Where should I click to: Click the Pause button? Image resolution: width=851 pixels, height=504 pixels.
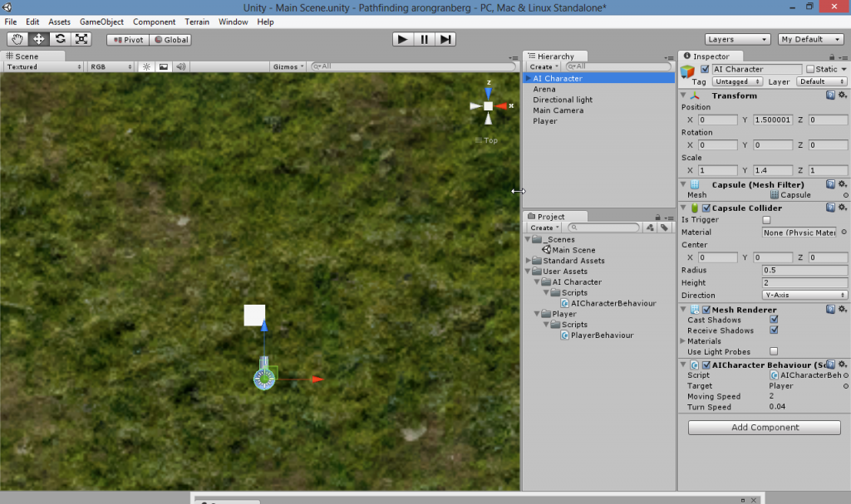[424, 39]
